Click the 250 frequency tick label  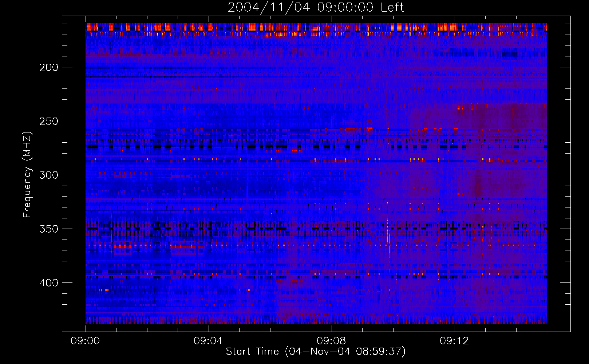49,121
